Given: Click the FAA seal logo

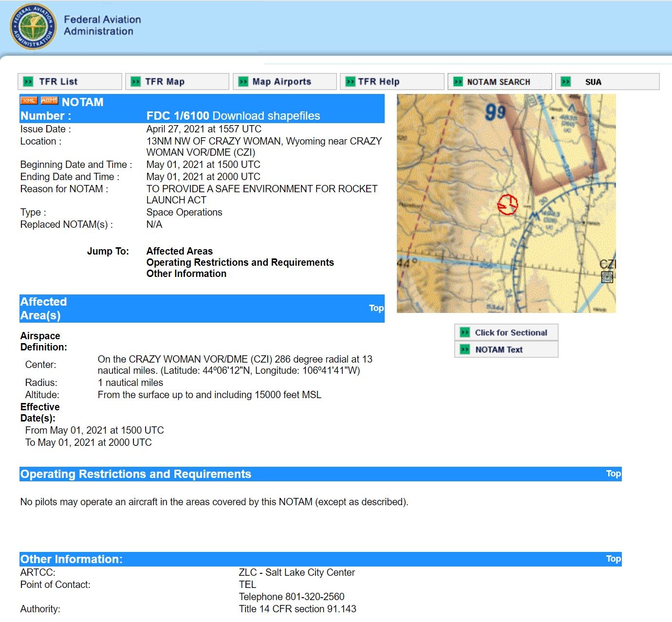Looking at the screenshot, I should tap(33, 27).
